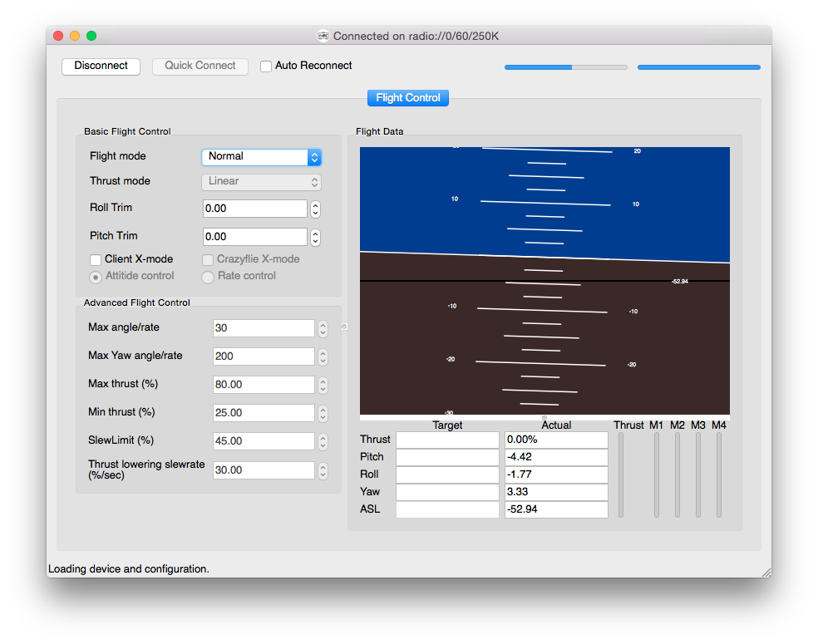Click the Disconnect button
Screen dimensions: 818x644
click(x=101, y=66)
